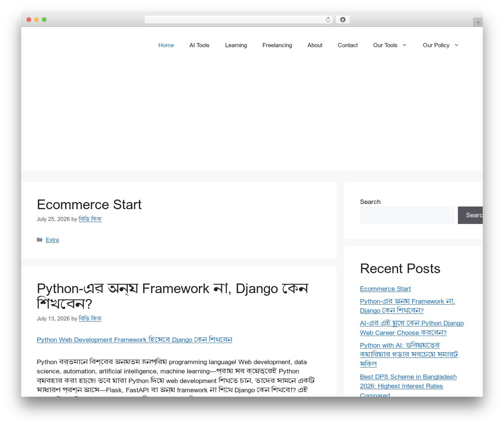Open 'Ecommerce Start' in Recent Posts
Image resolution: width=504 pixels, height=427 pixels.
(385, 289)
